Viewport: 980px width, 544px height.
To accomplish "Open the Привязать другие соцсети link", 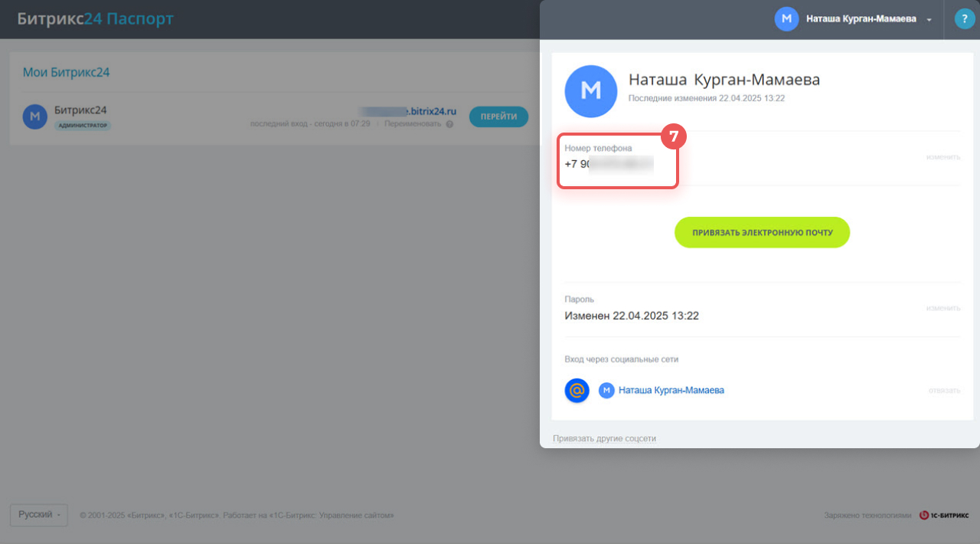I will pos(604,438).
